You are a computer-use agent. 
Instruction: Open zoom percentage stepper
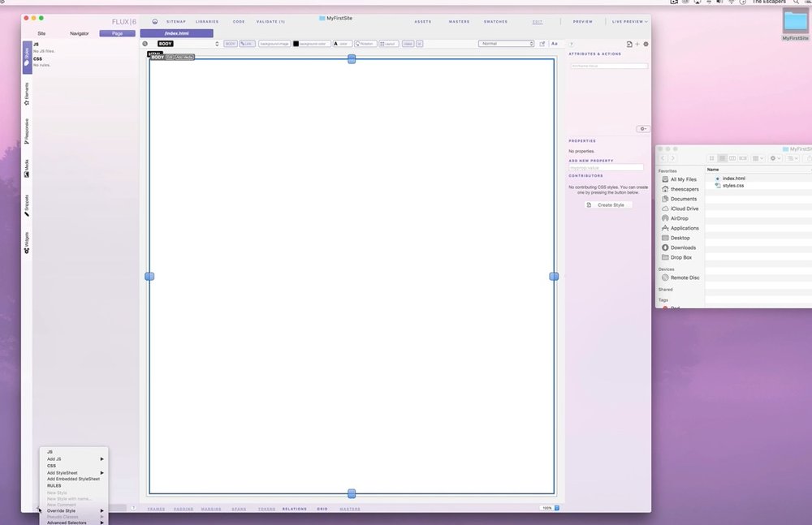[557, 509]
